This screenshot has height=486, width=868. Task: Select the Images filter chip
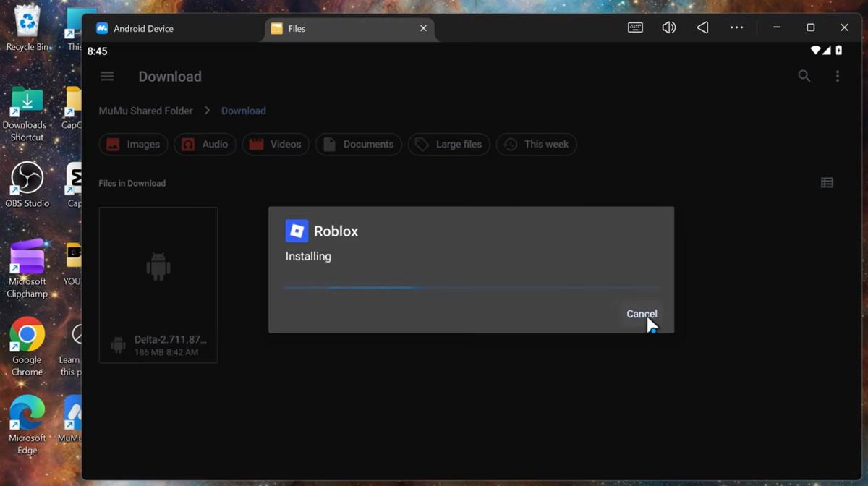[x=133, y=144]
